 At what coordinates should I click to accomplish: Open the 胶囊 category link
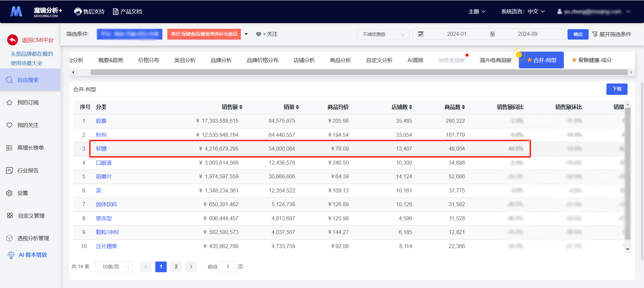pyautogui.click(x=101, y=121)
